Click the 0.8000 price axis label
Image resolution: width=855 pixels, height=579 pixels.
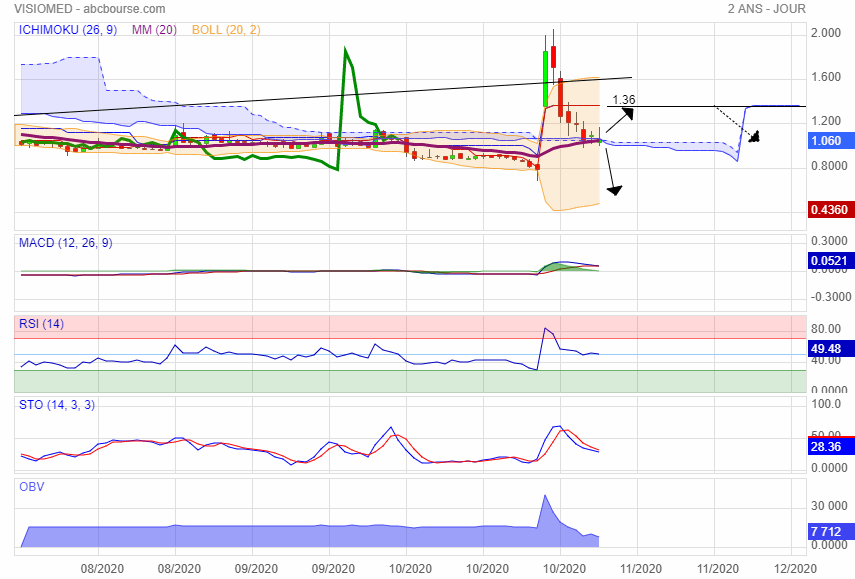829,166
